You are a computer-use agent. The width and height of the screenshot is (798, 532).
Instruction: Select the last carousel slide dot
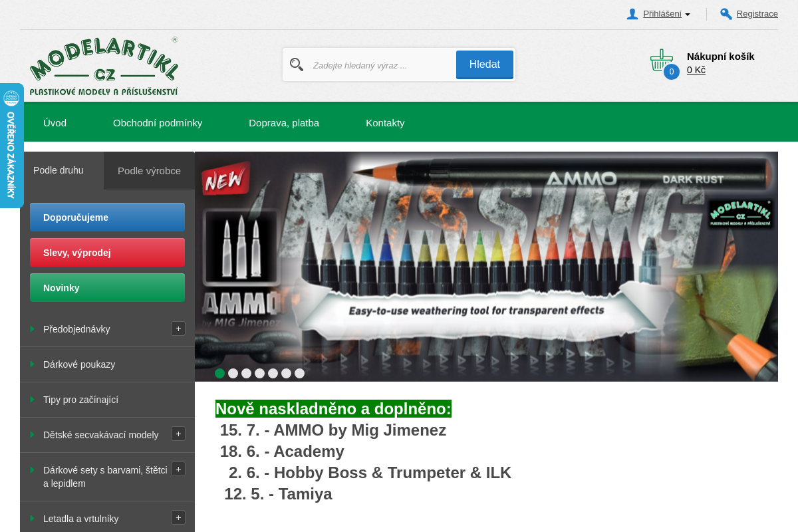pos(299,373)
